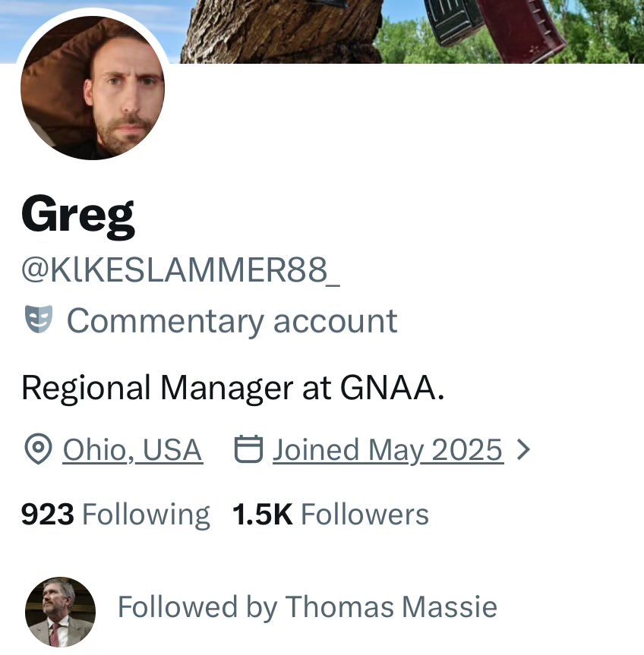Open Followed by Thomas Massie text
Image resolution: width=644 pixels, height=655 pixels.
308,606
